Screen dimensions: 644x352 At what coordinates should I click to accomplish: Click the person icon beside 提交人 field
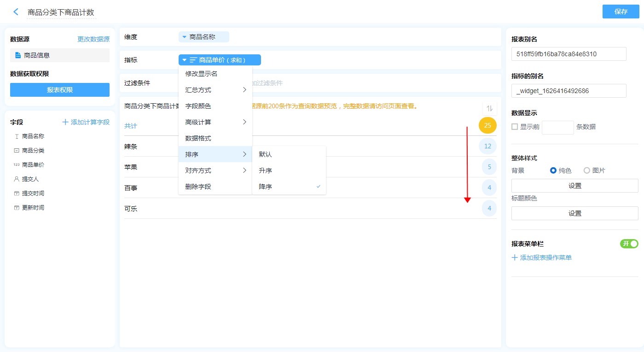pyautogui.click(x=17, y=179)
